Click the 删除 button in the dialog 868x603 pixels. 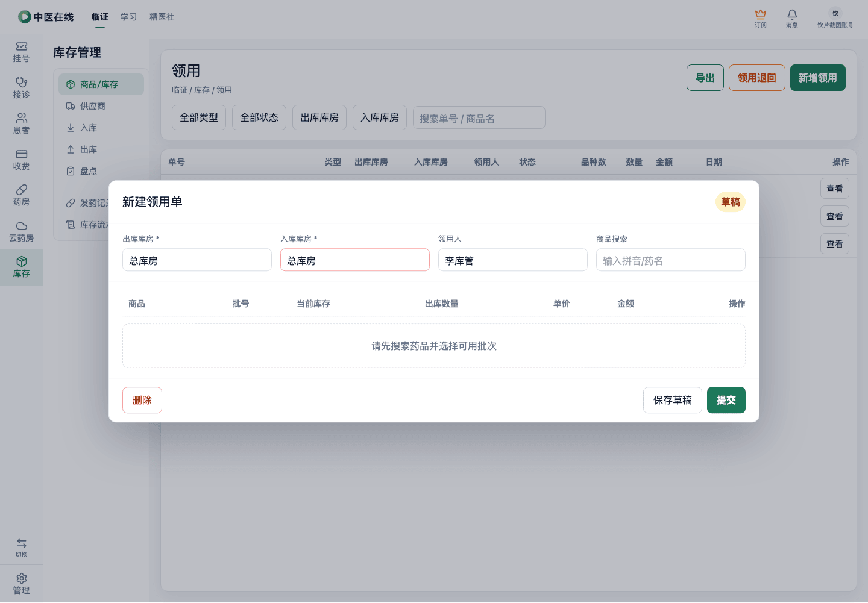(142, 400)
